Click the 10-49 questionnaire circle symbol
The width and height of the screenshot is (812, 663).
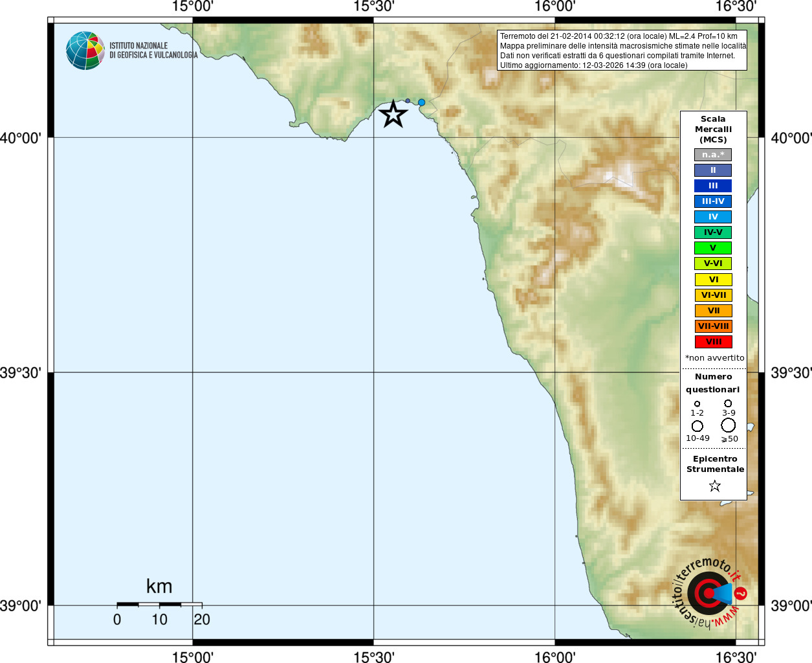tap(697, 426)
